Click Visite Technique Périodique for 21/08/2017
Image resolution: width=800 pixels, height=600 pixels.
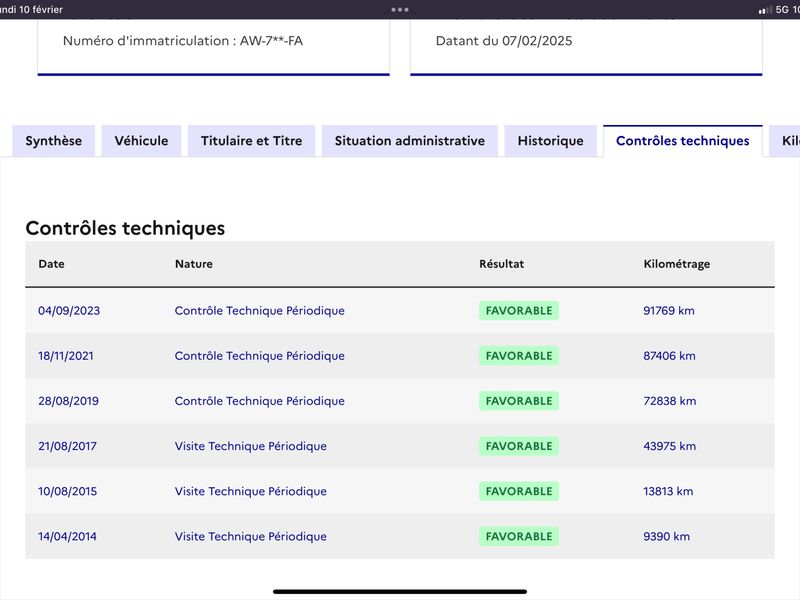click(251, 446)
